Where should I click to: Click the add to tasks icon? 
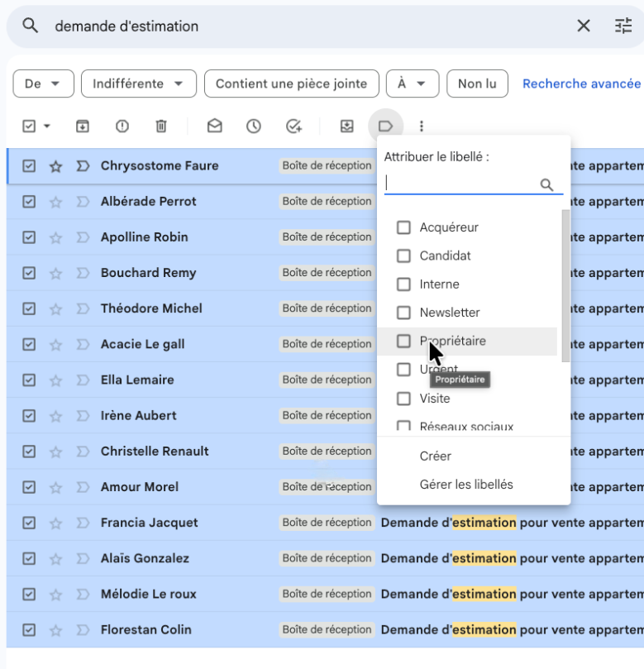[x=293, y=127]
